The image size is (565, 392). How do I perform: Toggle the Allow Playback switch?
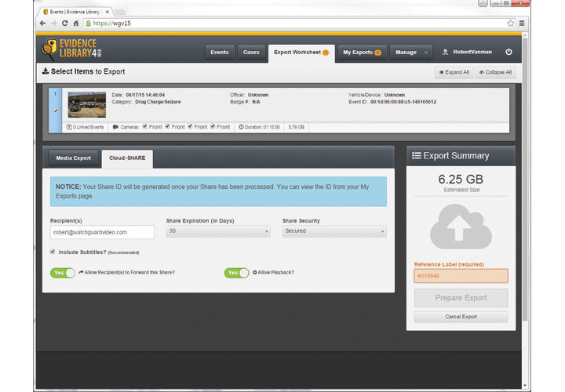click(236, 273)
